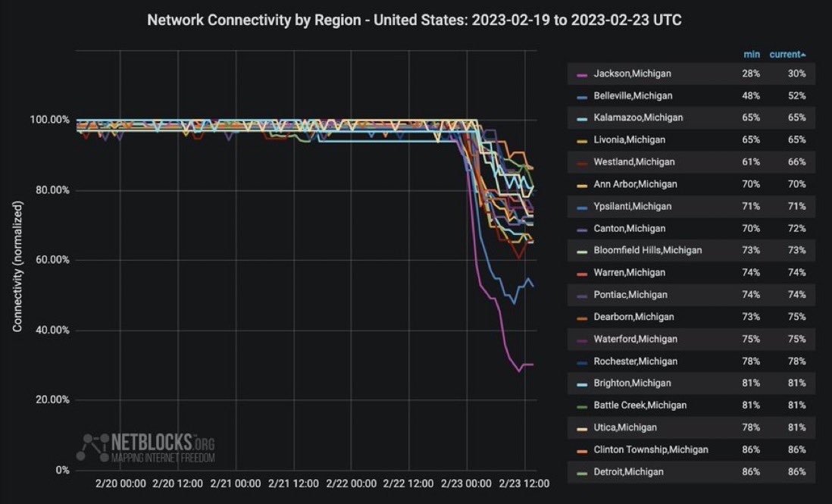The width and height of the screenshot is (832, 504).
Task: Click Detroit's current value 86%
Action: [797, 472]
